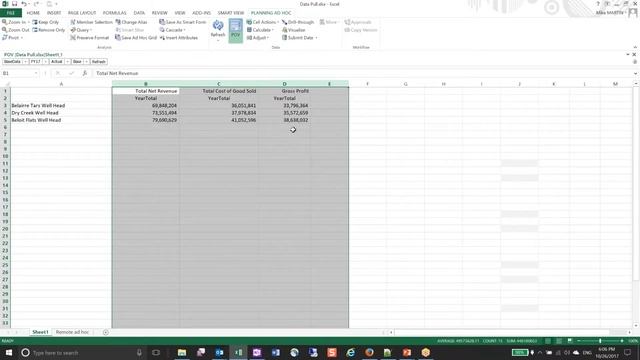Click the Gross Profit header cell
This screenshot has height=360, width=640.
284,91
